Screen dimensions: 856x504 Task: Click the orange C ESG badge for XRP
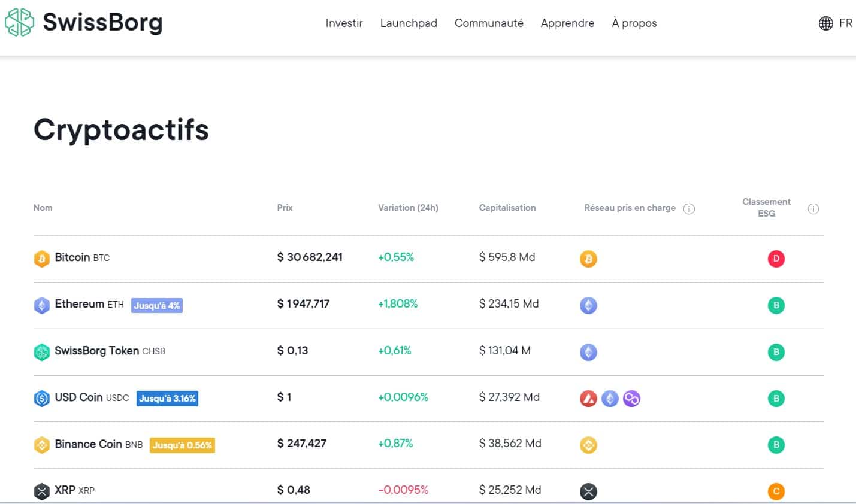tap(776, 491)
